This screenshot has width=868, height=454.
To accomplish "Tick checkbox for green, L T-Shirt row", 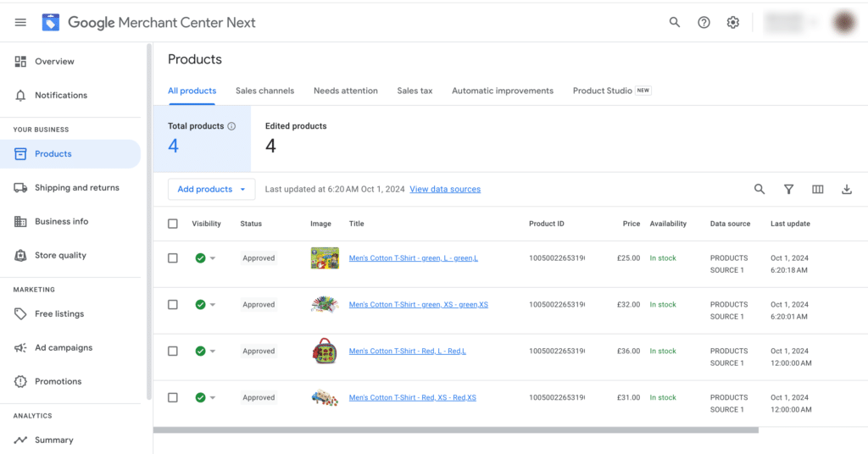I will [x=173, y=258].
